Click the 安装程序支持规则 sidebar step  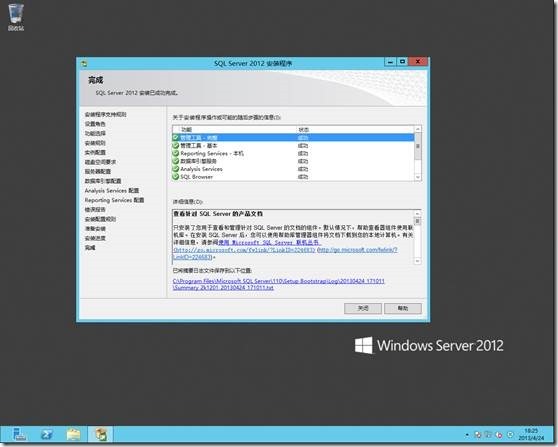pyautogui.click(x=105, y=114)
